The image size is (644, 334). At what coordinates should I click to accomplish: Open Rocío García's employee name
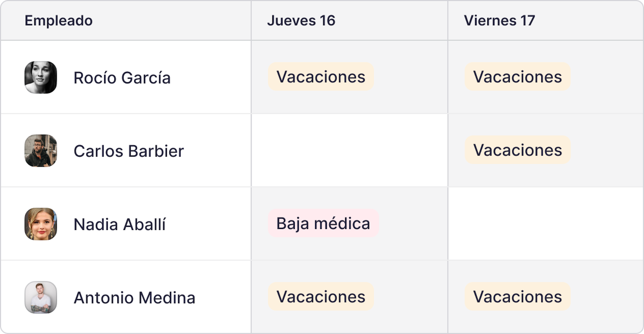[122, 78]
